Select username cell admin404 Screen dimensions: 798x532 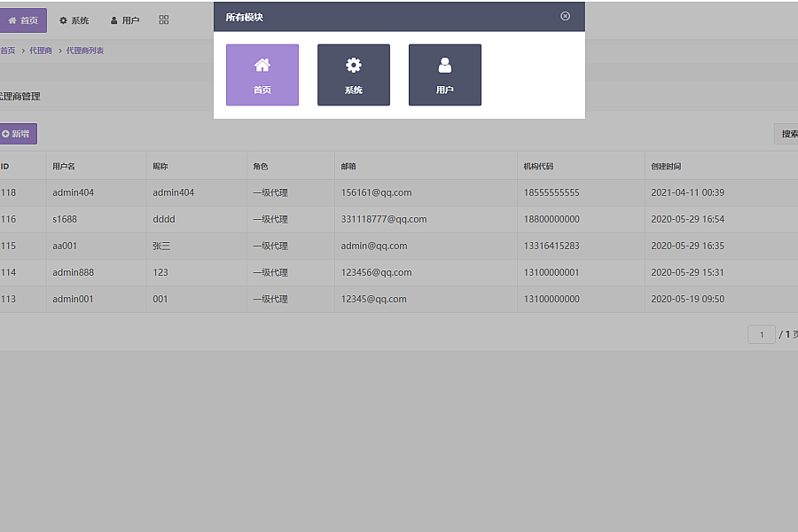(x=74, y=193)
